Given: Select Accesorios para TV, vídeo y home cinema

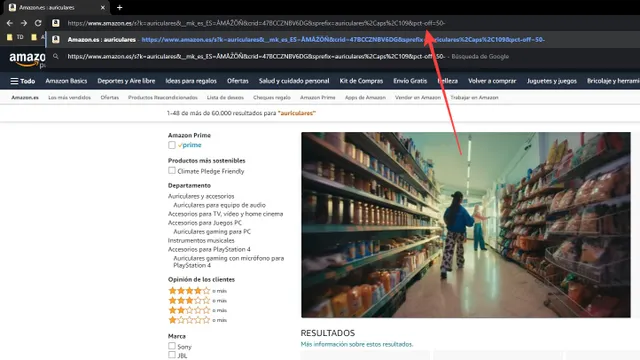Looking at the screenshot, I should tap(225, 214).
